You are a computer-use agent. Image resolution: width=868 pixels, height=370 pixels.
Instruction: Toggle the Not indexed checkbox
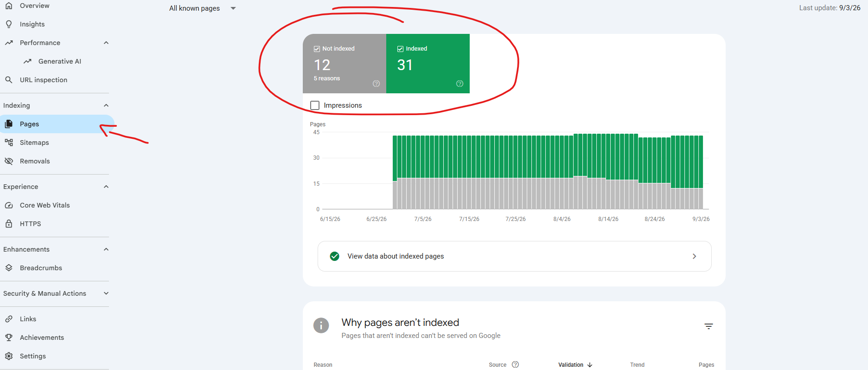317,49
